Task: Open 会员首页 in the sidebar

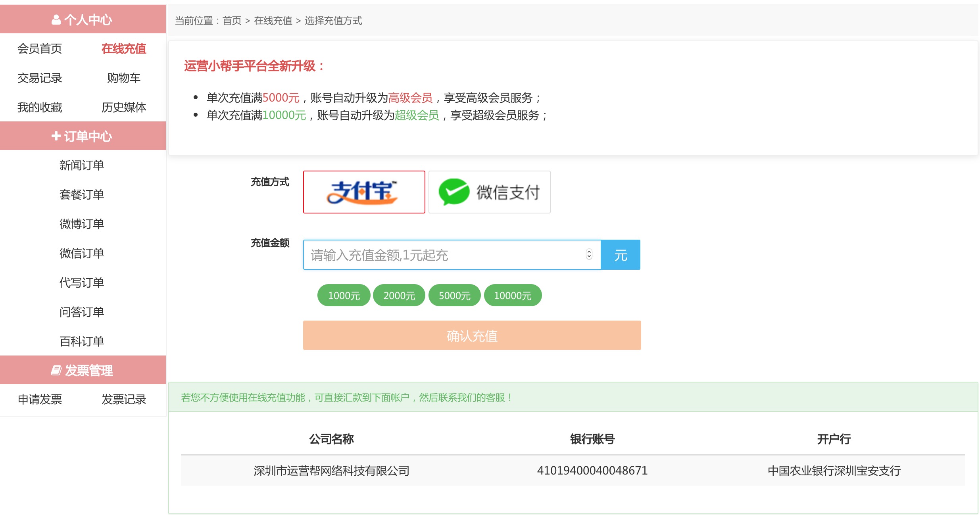Action: 40,49
